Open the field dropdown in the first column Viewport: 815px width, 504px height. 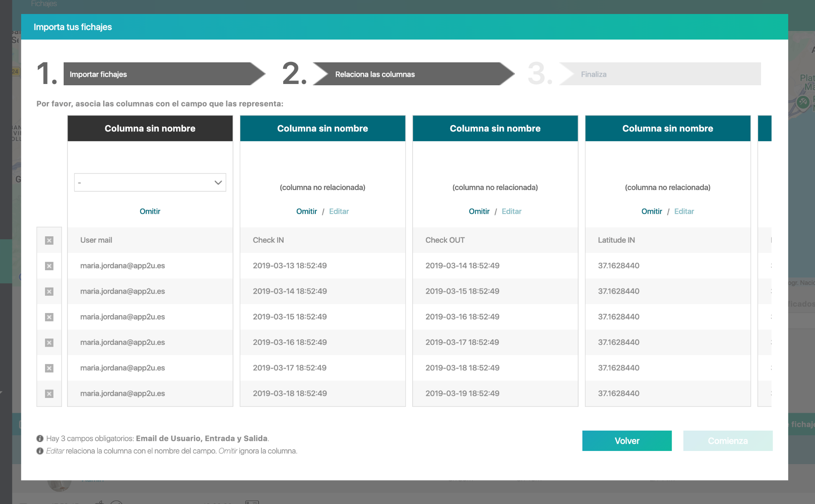click(x=150, y=182)
